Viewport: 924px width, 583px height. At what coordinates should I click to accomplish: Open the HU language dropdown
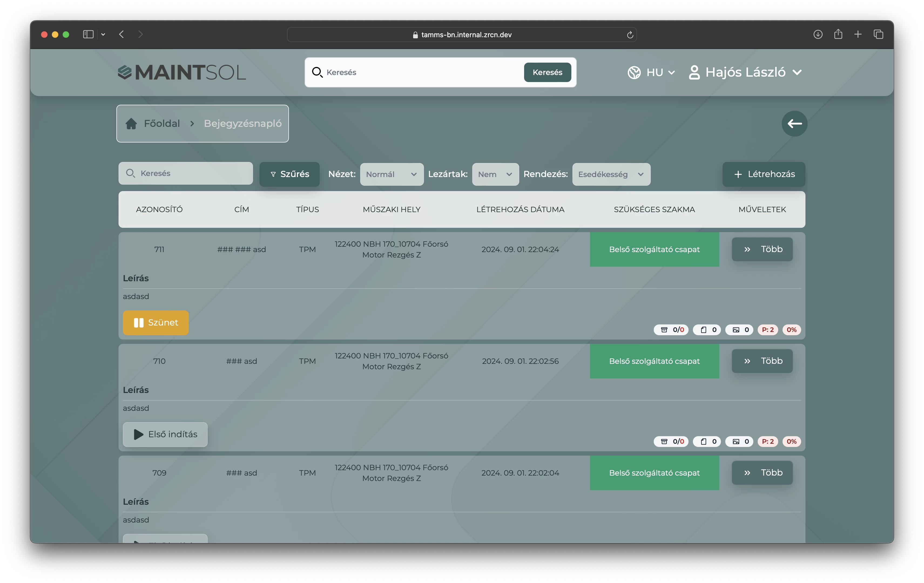(x=651, y=72)
